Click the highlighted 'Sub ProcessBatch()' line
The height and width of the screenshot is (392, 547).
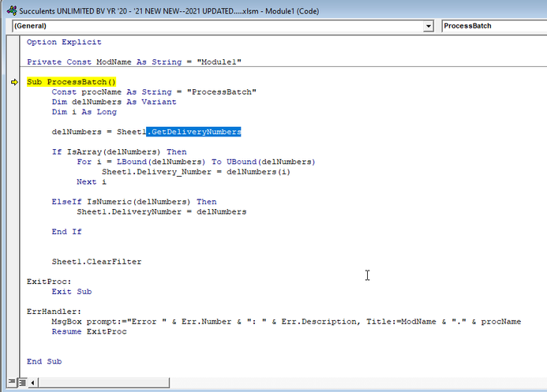pyautogui.click(x=71, y=82)
